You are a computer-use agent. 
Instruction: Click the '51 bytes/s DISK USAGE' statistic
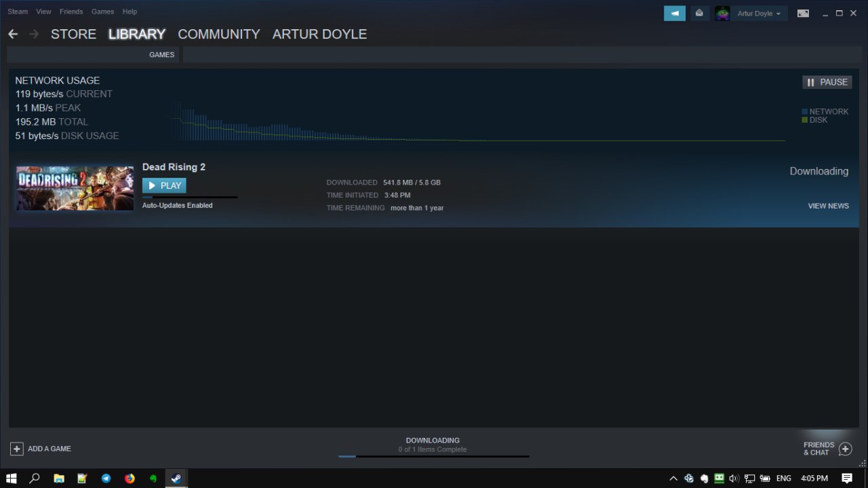point(67,136)
